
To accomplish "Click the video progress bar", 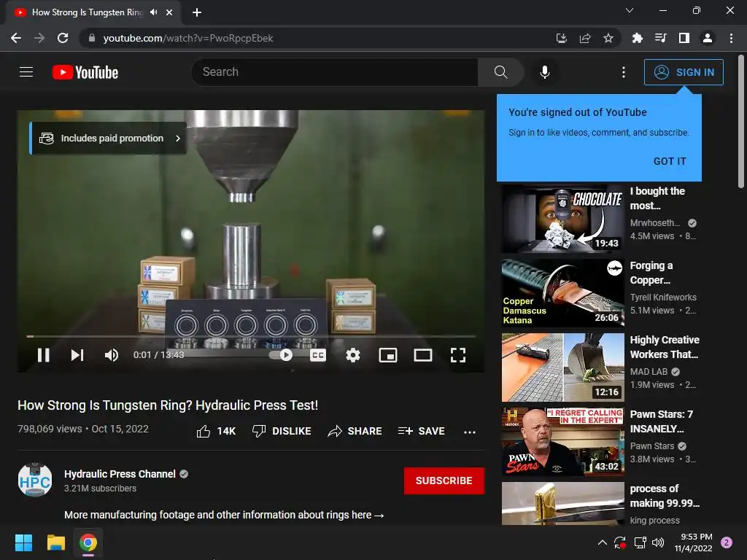I will click(x=251, y=336).
